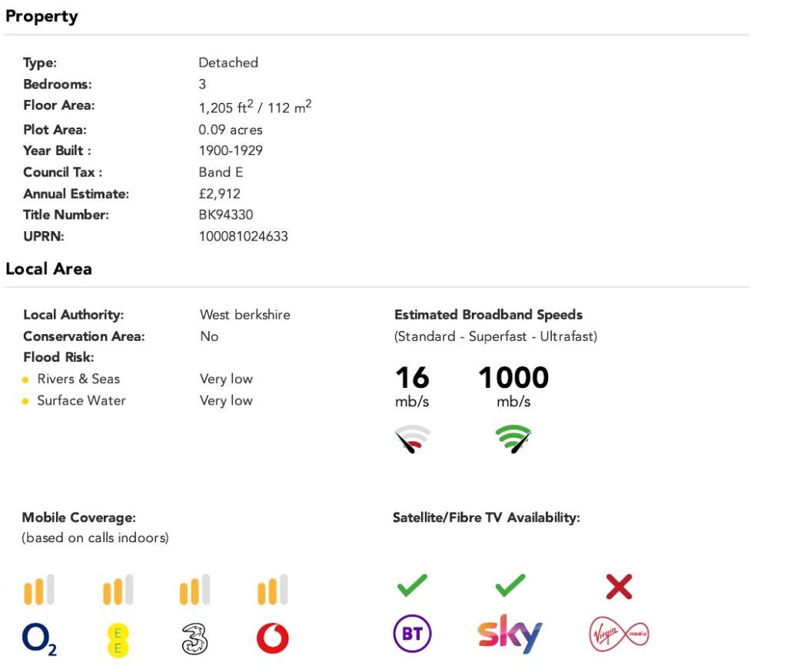
Task: Click the green ultrafast speed gauge icon
Action: (x=513, y=439)
